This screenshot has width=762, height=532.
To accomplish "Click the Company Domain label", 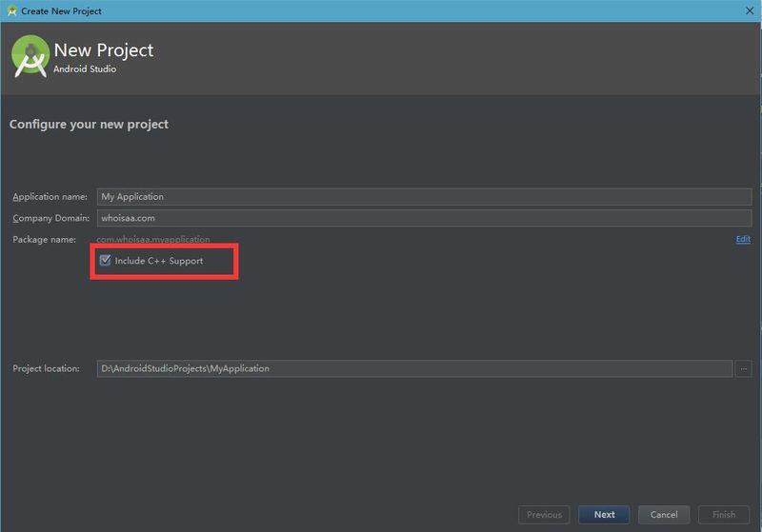I will 50,218.
